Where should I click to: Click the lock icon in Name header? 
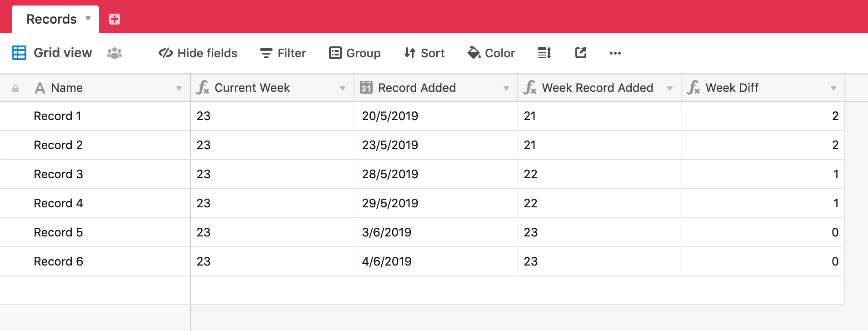coord(15,88)
